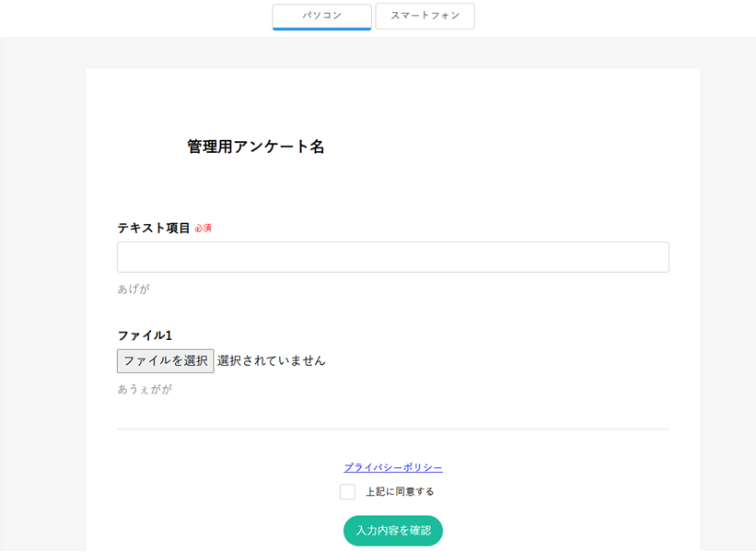
Task: Click the ファイル1 field label
Action: pos(145,335)
